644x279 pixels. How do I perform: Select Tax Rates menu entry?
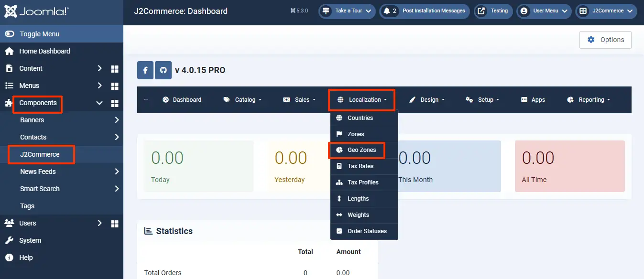point(364,166)
